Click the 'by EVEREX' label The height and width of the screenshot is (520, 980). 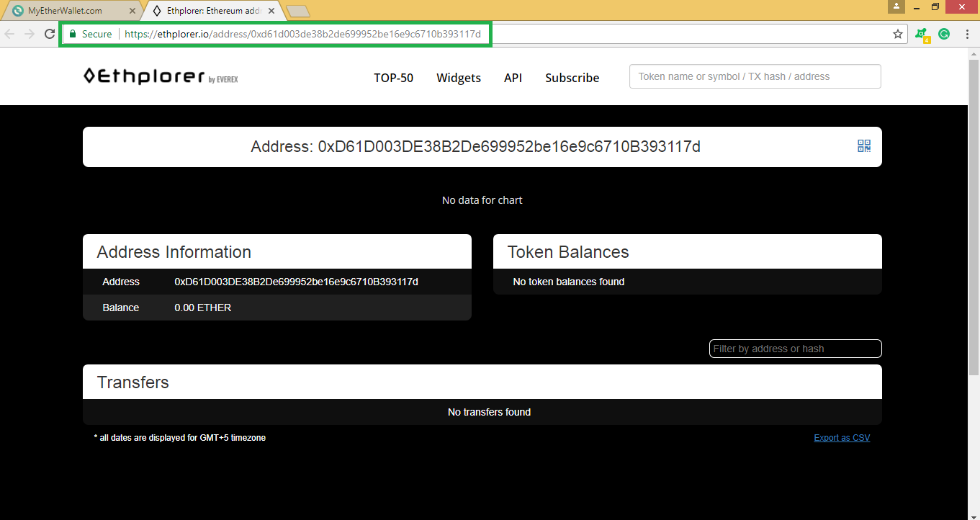[x=222, y=79]
